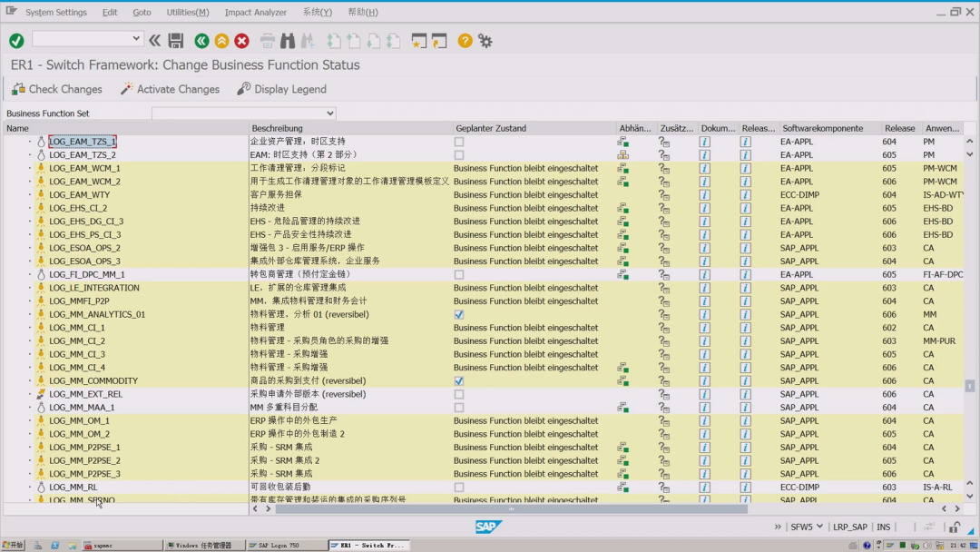Click the Geplanter Zustand column header

click(x=534, y=128)
